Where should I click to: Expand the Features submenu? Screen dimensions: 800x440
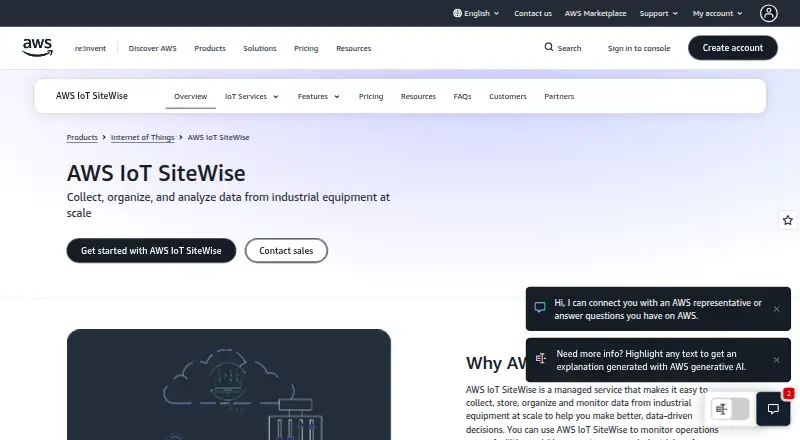coord(318,96)
